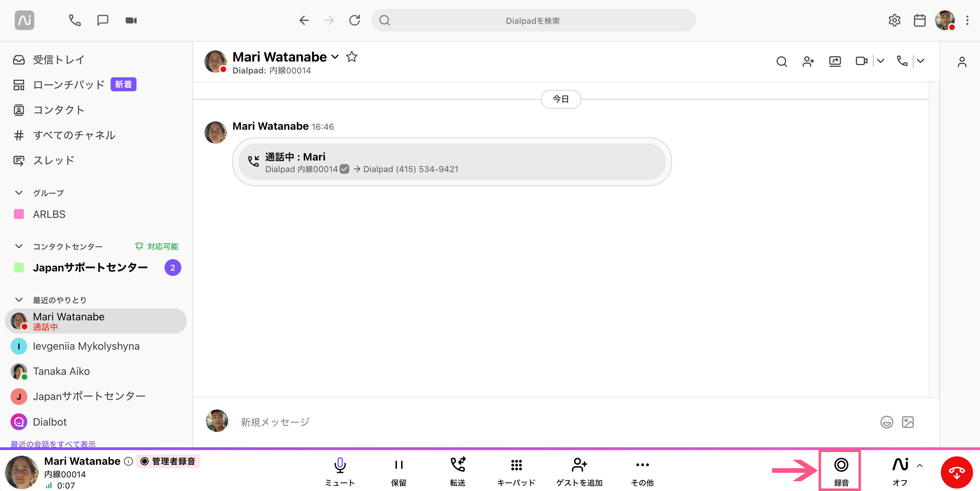
Task: Open キーパッド keypad
Action: 516,472
